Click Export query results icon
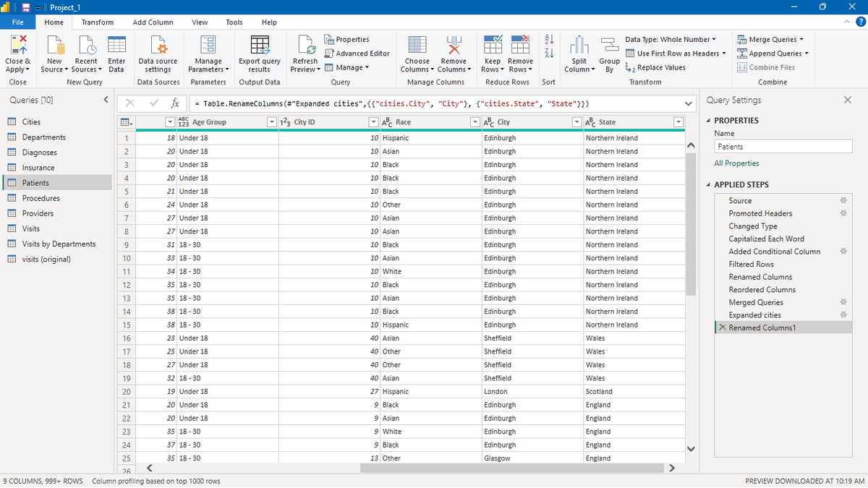The image size is (868, 488). (259, 45)
